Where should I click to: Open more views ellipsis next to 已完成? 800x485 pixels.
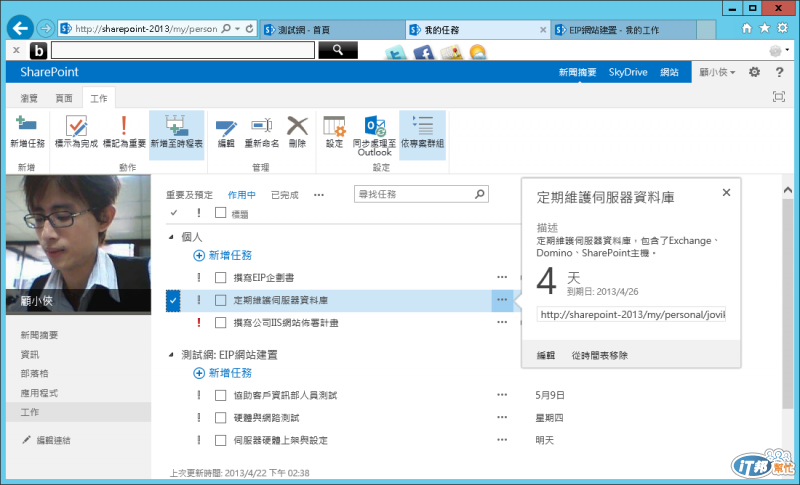[319, 195]
